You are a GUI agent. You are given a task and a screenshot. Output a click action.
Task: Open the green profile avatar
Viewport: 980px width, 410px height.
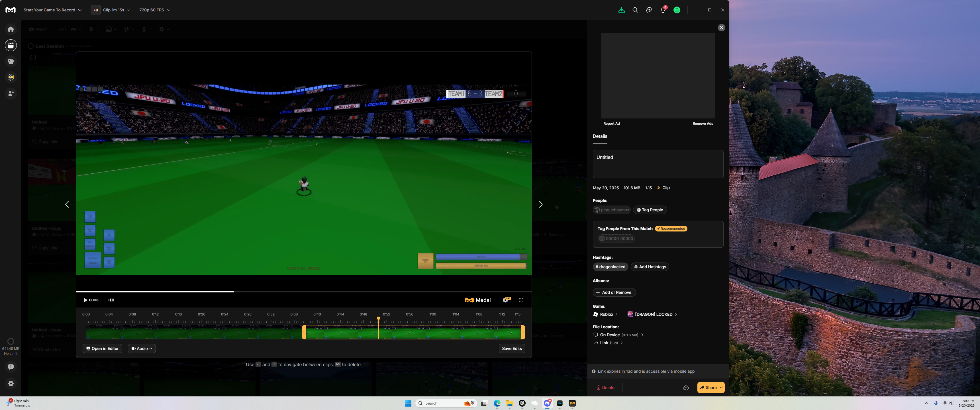(x=677, y=10)
